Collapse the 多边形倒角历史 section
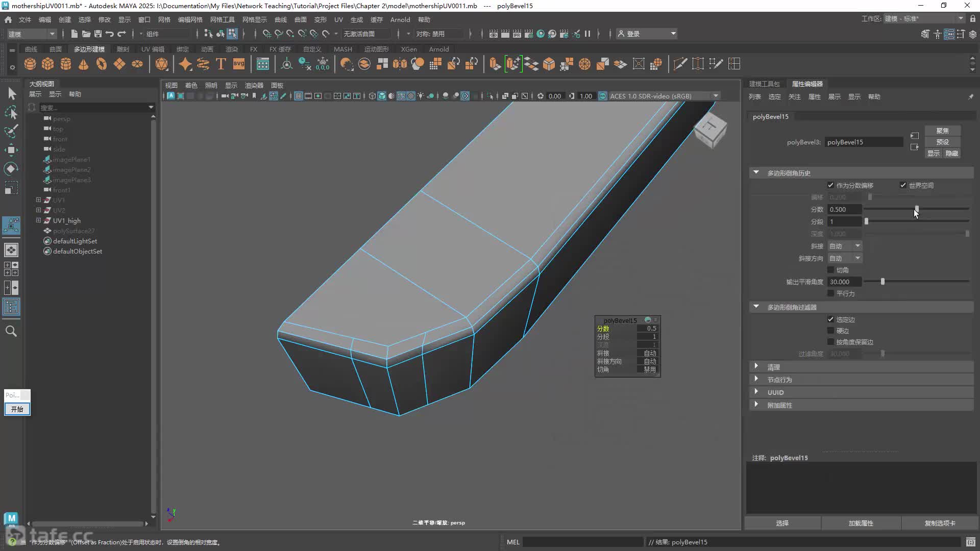Viewport: 980px width, 551px height. coord(756,172)
